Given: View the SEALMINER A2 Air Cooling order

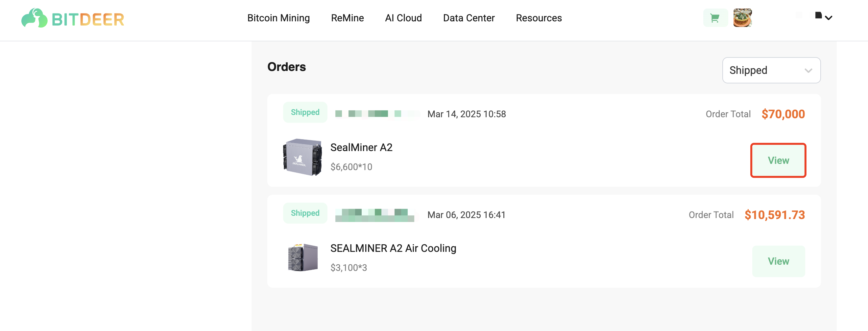Looking at the screenshot, I should [778, 261].
